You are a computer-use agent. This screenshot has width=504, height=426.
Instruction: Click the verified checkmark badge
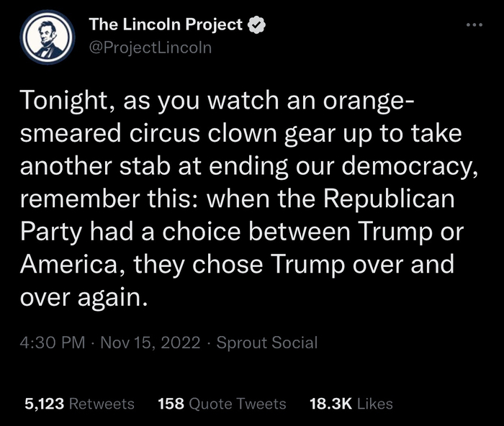pos(256,25)
